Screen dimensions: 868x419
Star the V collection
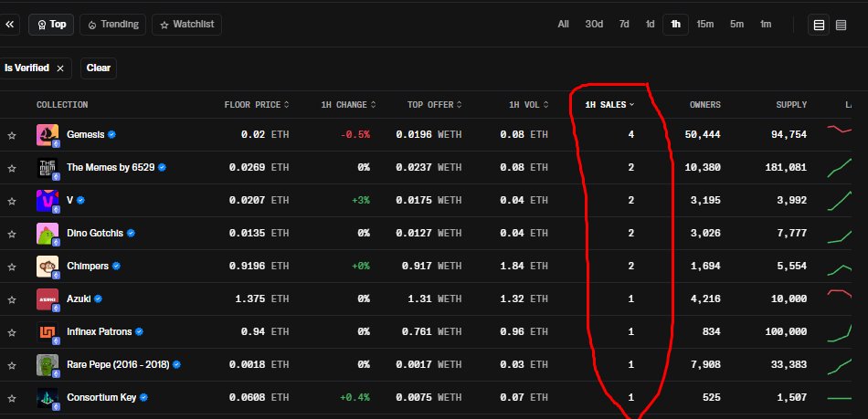tap(12, 201)
